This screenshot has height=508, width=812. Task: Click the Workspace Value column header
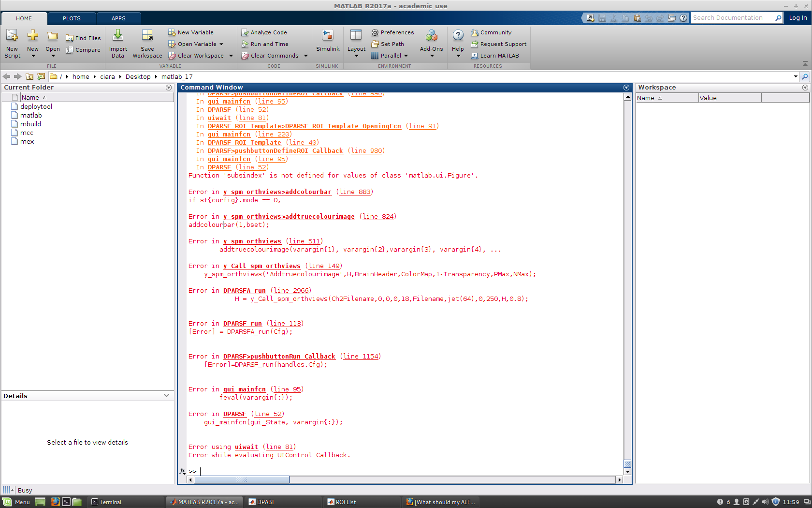click(730, 98)
